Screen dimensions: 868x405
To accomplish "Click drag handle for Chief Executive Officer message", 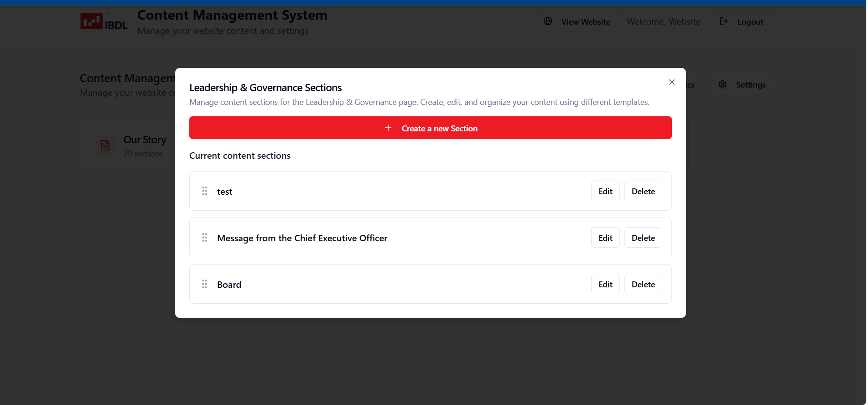I will click(204, 238).
